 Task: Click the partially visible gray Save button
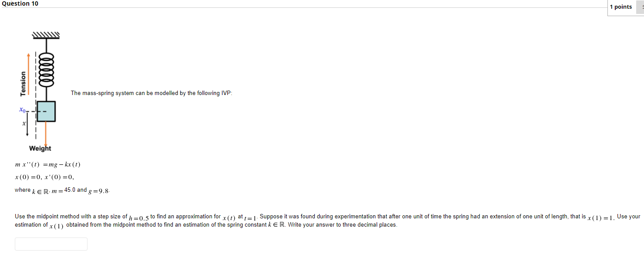click(x=640, y=7)
